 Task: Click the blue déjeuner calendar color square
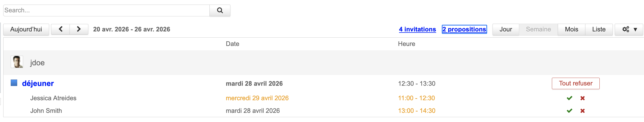(x=14, y=83)
